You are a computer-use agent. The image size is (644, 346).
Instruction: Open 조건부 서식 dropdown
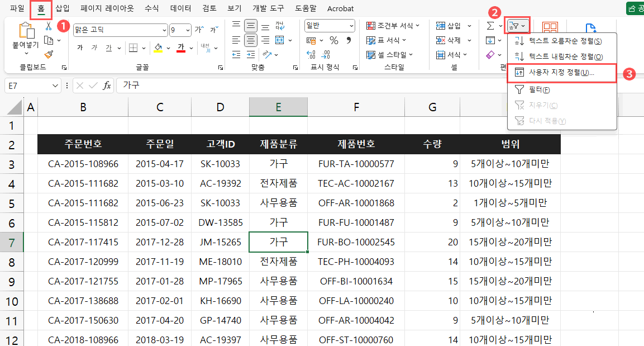click(x=393, y=26)
